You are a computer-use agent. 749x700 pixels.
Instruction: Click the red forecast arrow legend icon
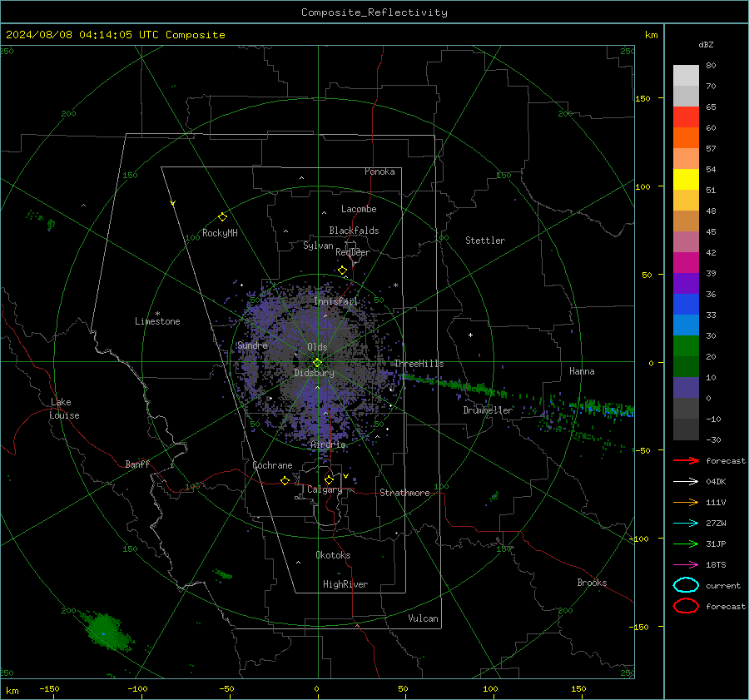pyautogui.click(x=686, y=460)
